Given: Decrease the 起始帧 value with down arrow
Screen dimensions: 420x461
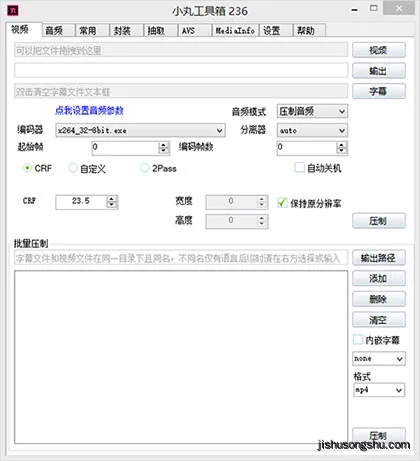Looking at the screenshot, I should pyautogui.click(x=163, y=151).
